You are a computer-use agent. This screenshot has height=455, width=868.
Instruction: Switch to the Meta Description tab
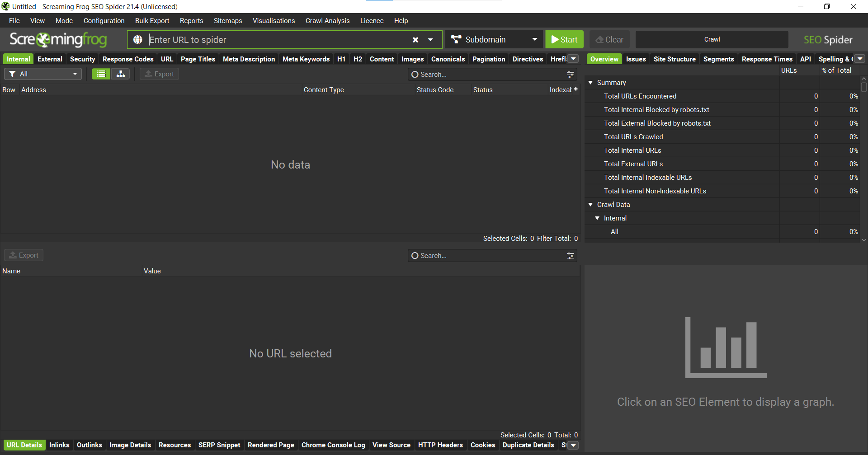click(249, 59)
